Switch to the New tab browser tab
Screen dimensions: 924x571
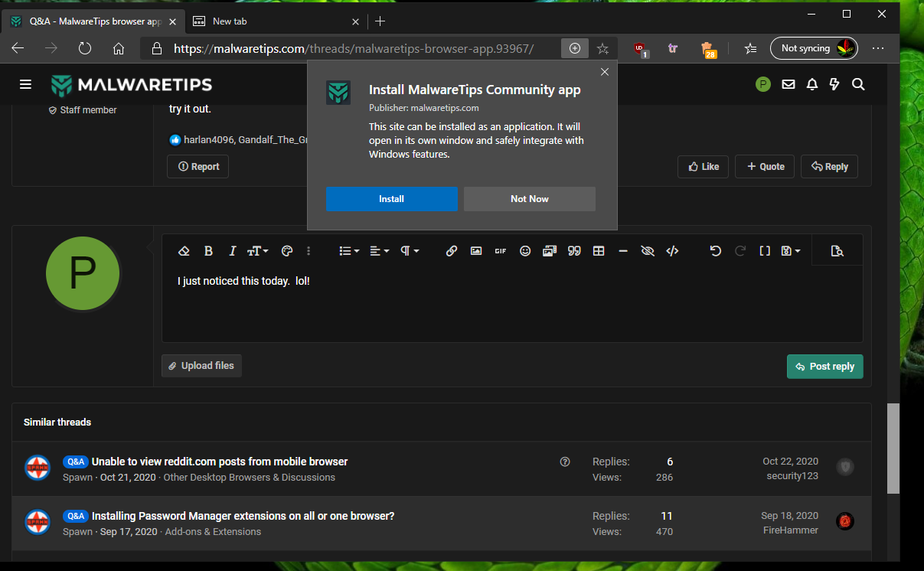pyautogui.click(x=272, y=21)
